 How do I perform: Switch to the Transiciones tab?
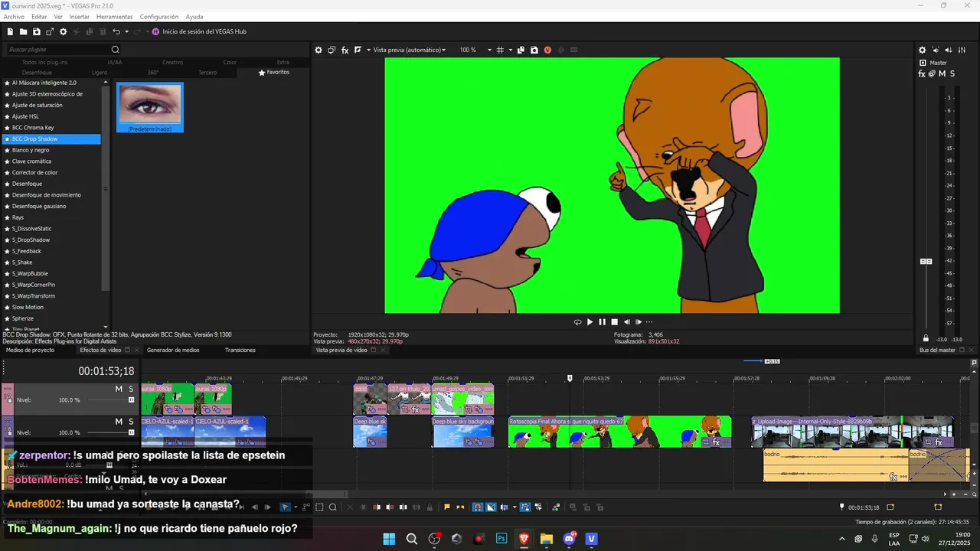click(240, 350)
